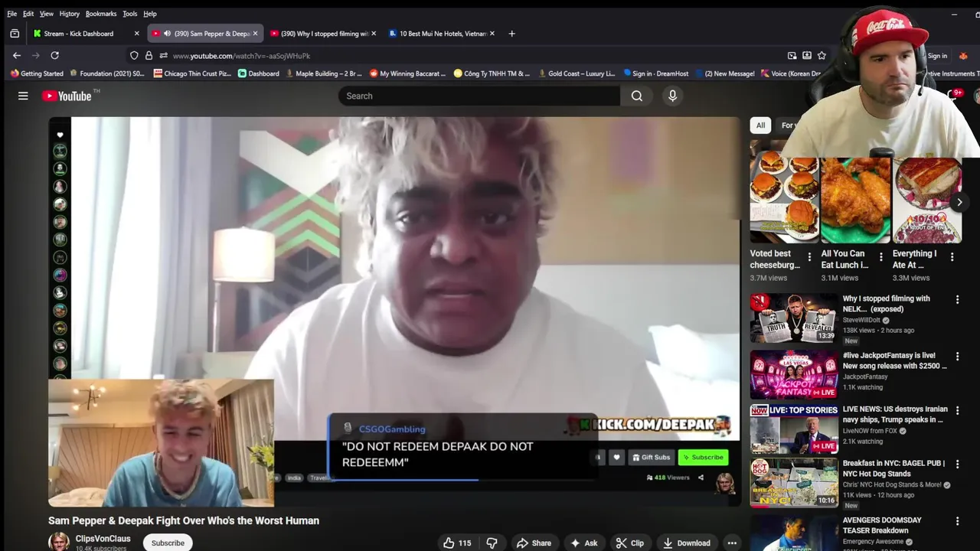The height and width of the screenshot is (551, 980).
Task: Open the YouTube guide hamburger menu
Action: tap(23, 96)
